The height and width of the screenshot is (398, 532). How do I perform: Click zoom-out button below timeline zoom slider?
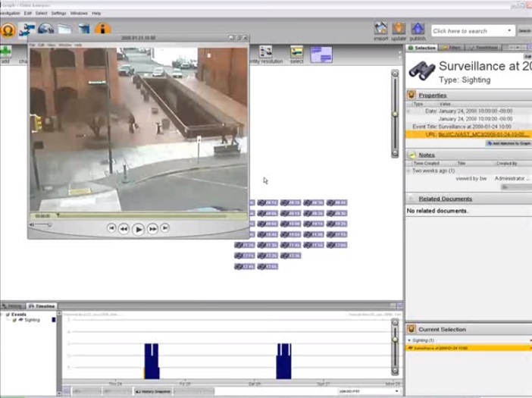tap(395, 371)
